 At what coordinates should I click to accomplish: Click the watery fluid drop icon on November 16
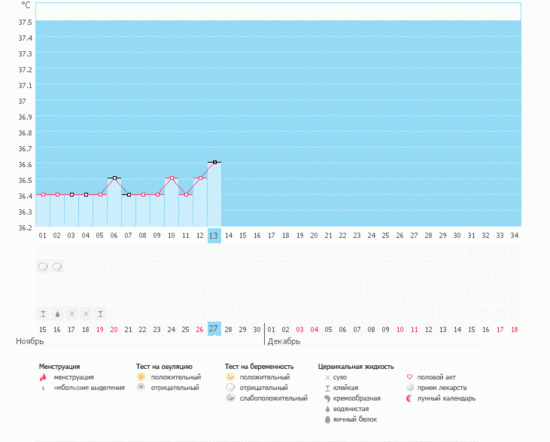[57, 314]
